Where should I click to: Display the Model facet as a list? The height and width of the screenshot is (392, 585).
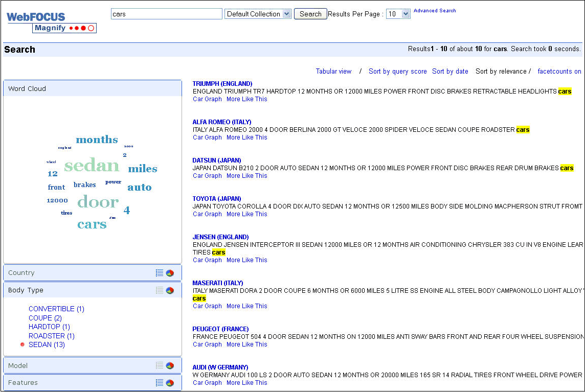coord(160,365)
